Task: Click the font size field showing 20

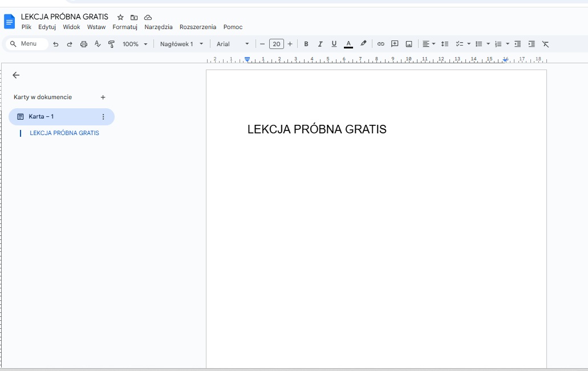Action: click(x=277, y=44)
